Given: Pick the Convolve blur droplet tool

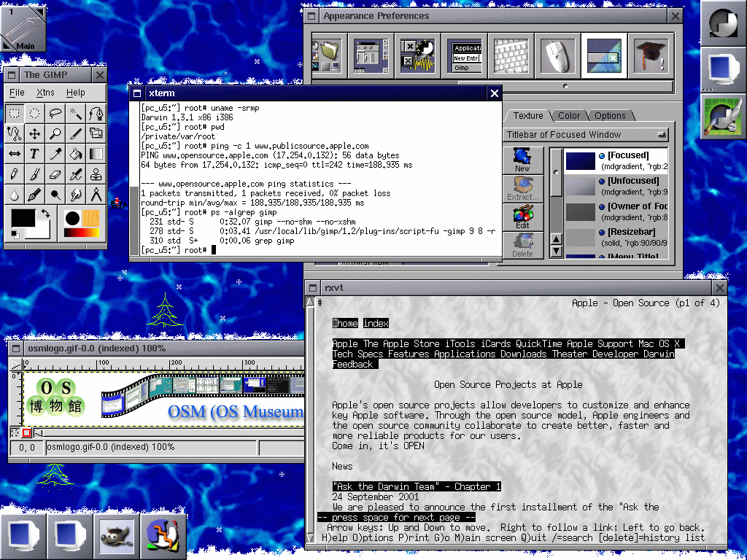Looking at the screenshot, I should [x=15, y=194].
